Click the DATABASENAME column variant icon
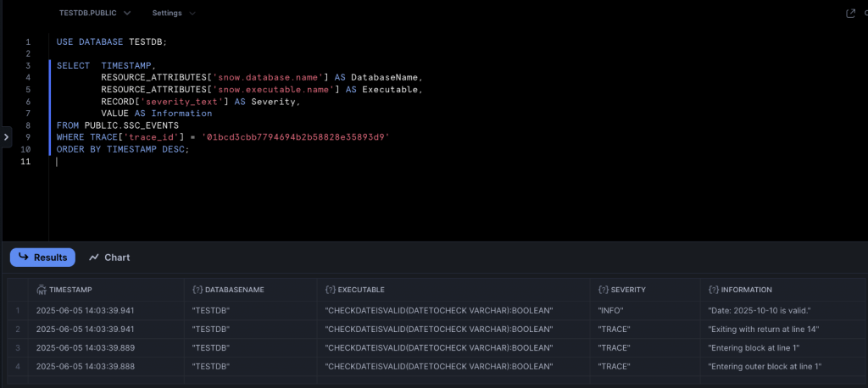The height and width of the screenshot is (388, 868). click(x=198, y=290)
